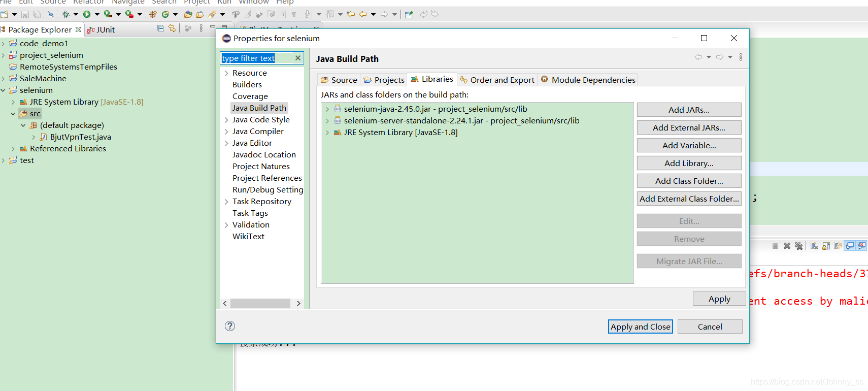The height and width of the screenshot is (391, 868).
Task: Open the Run button dropdown arrow
Action: point(96,14)
